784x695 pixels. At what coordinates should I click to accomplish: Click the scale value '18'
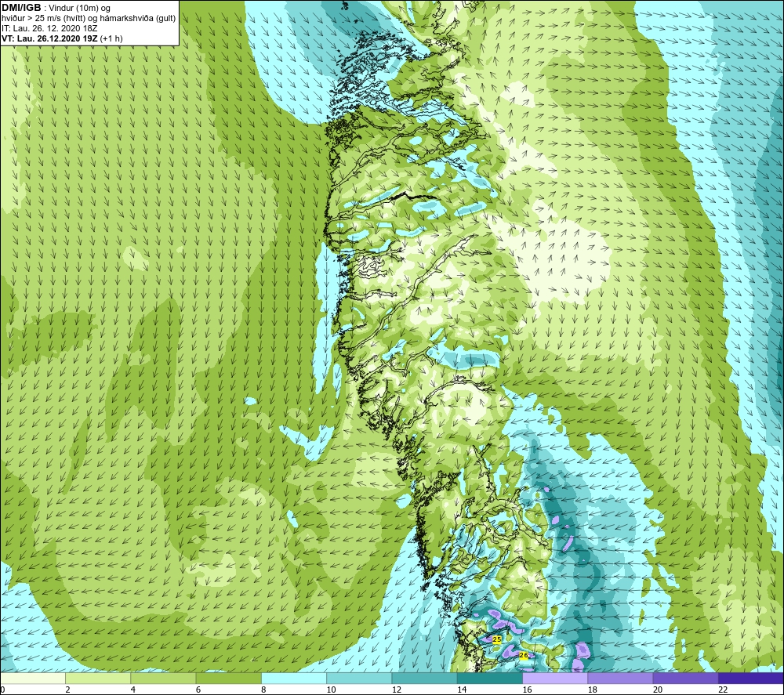click(593, 690)
